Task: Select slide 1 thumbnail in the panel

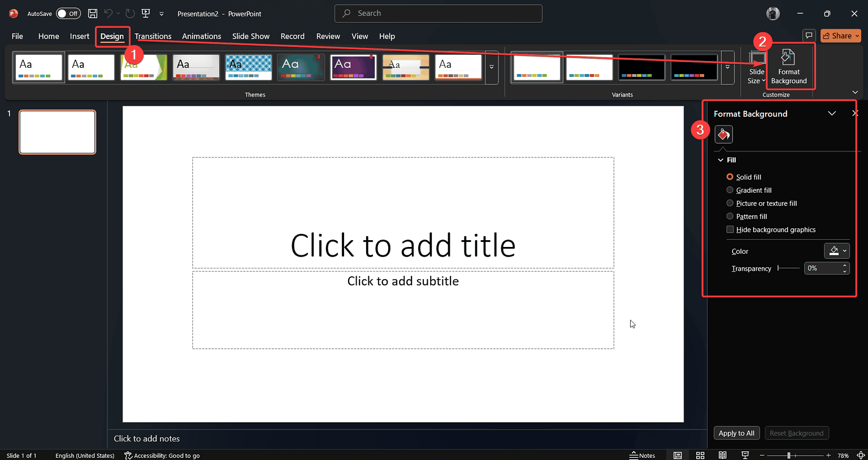Action: [x=57, y=132]
